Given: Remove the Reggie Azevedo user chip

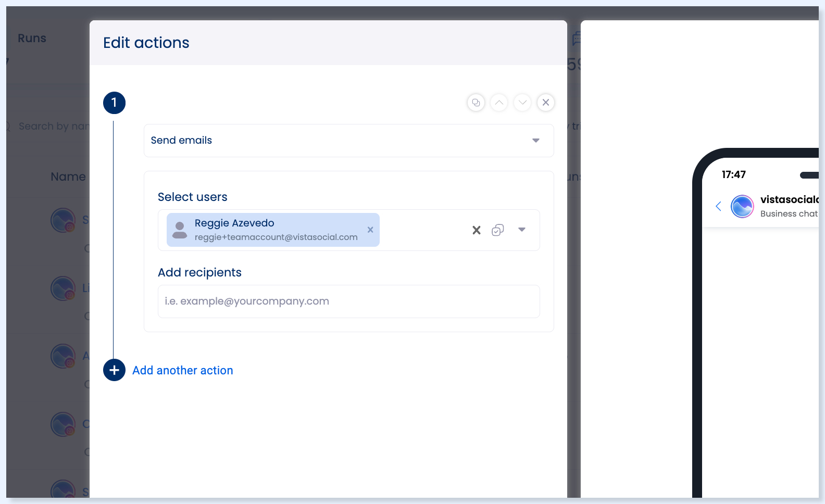Looking at the screenshot, I should (370, 230).
